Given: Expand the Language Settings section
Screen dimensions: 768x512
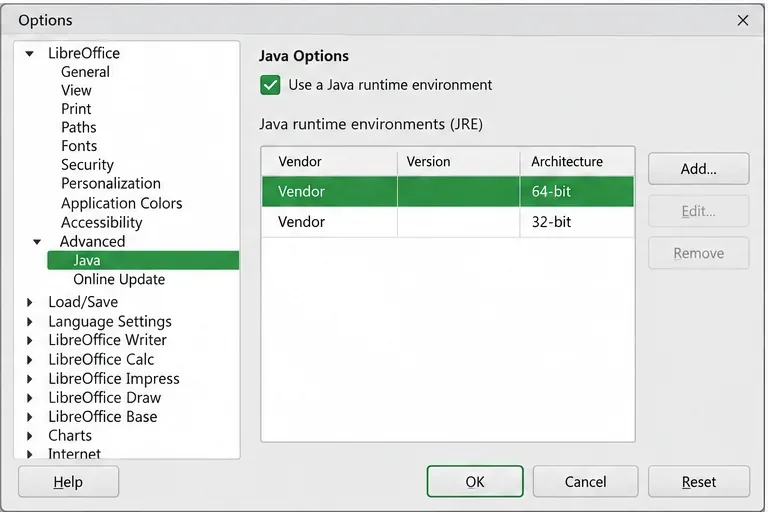Looking at the screenshot, I should (x=30, y=322).
